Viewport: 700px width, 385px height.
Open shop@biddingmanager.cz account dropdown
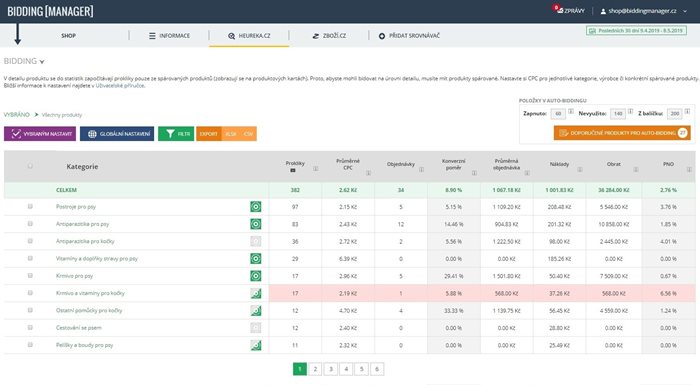[x=643, y=11]
